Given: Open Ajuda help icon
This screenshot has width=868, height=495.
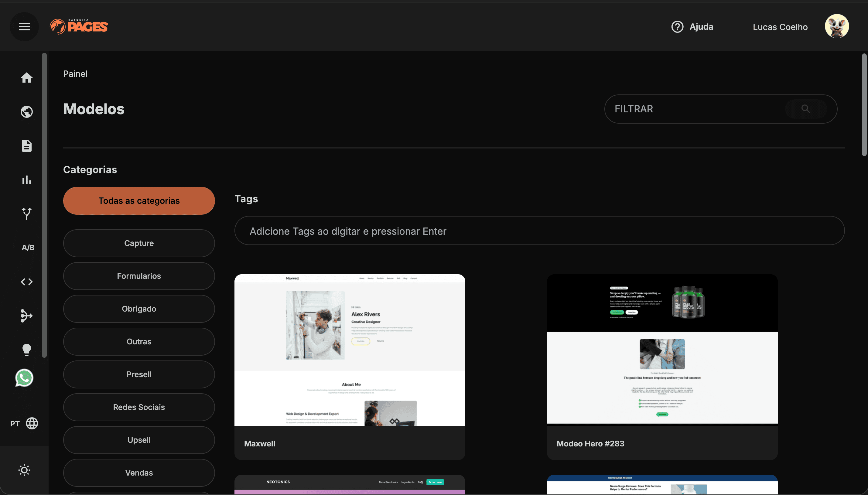Looking at the screenshot, I should [677, 26].
